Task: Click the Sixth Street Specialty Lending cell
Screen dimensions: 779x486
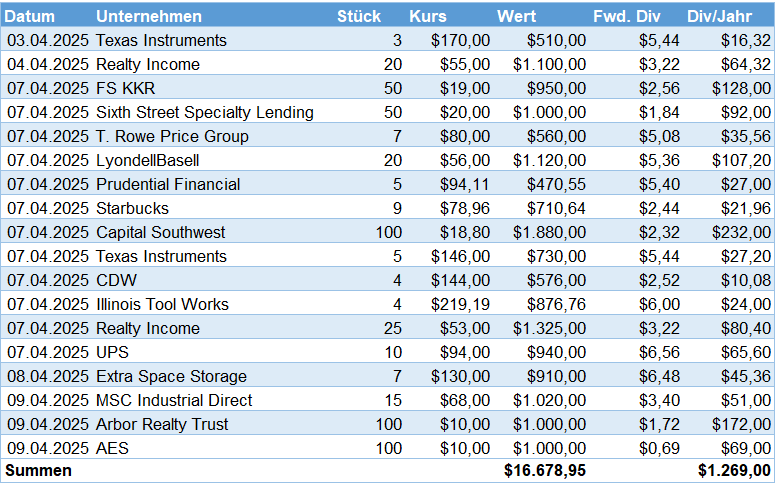Action: (x=205, y=112)
